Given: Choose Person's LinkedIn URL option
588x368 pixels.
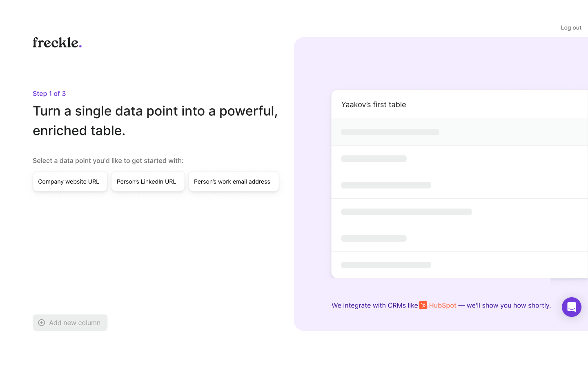Looking at the screenshot, I should (x=148, y=182).
